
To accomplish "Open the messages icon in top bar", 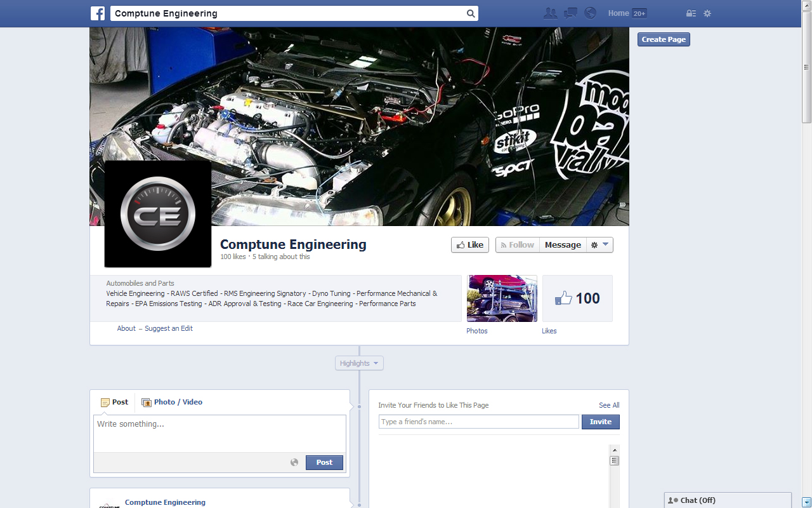I will click(x=570, y=13).
